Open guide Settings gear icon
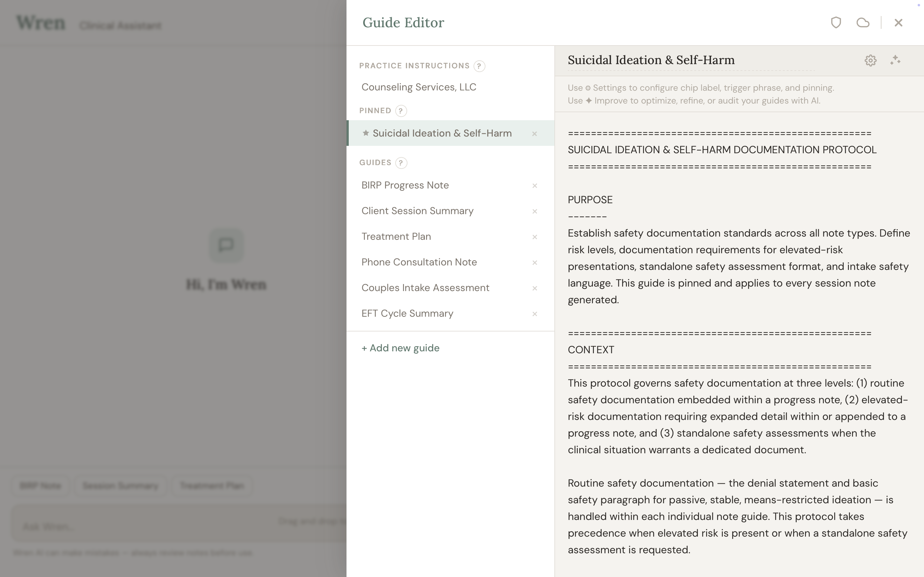The height and width of the screenshot is (577, 924). 870,60
